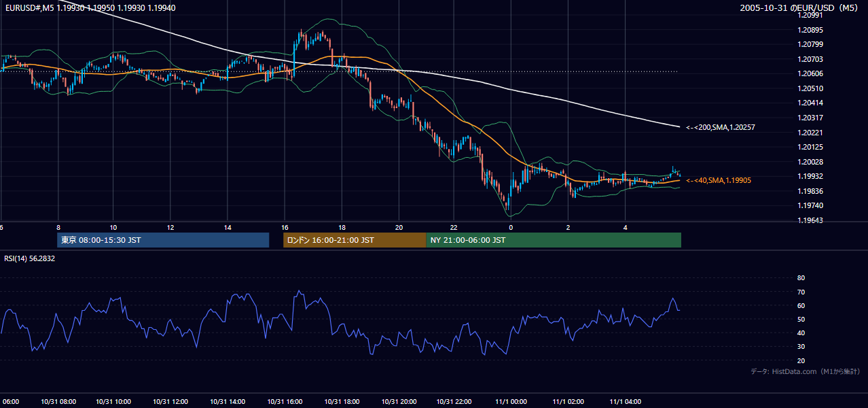This screenshot has width=868, height=408.
Task: Click hour label 18 under the price chart
Action: tap(342, 227)
